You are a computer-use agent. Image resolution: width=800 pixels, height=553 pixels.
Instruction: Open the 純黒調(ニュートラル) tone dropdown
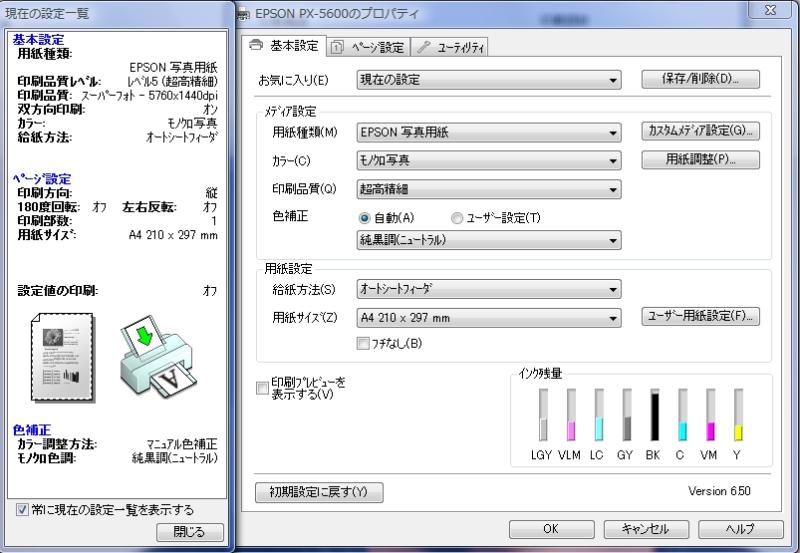(489, 240)
